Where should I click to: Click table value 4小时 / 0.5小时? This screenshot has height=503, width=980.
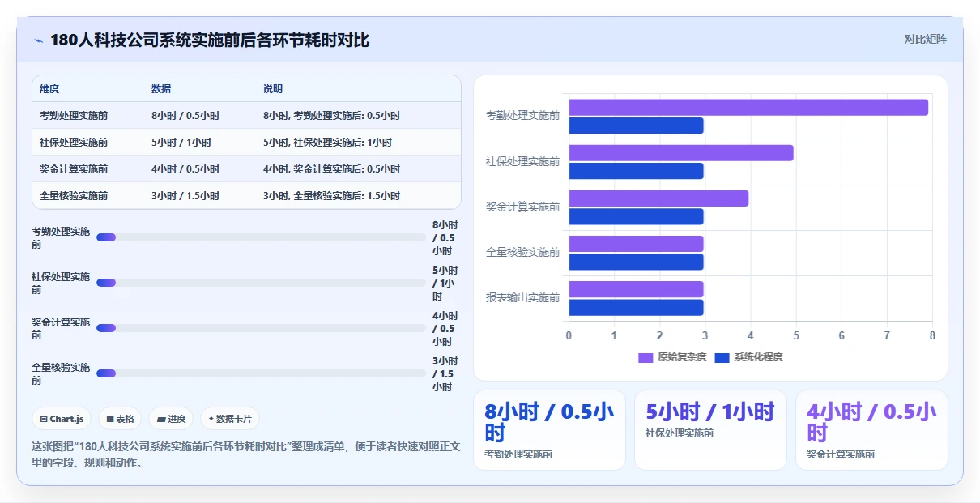[185, 169]
